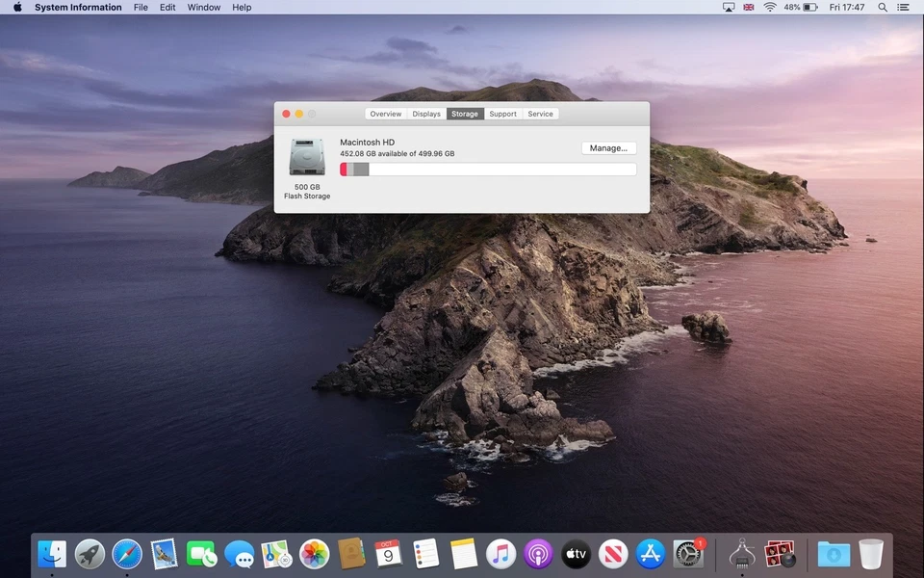Click red segment of storage bar
924x578 pixels.
[343, 170]
